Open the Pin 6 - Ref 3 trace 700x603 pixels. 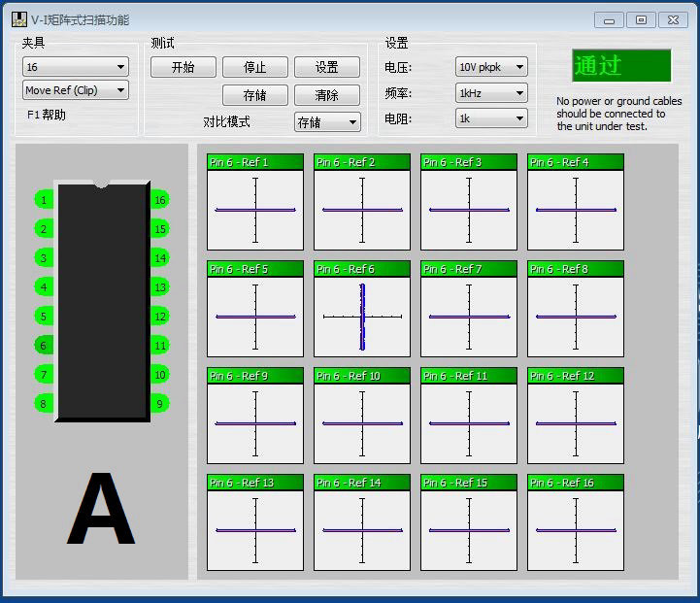pyautogui.click(x=469, y=202)
